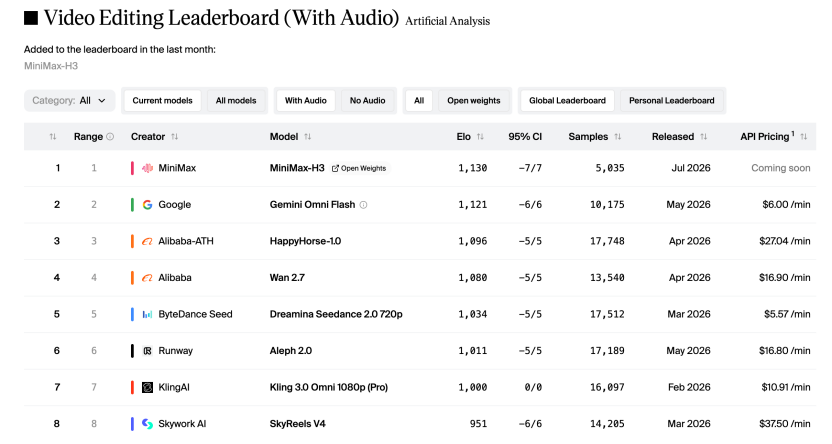Click the MiniMax creator logo icon
832x444 pixels.
(x=148, y=168)
